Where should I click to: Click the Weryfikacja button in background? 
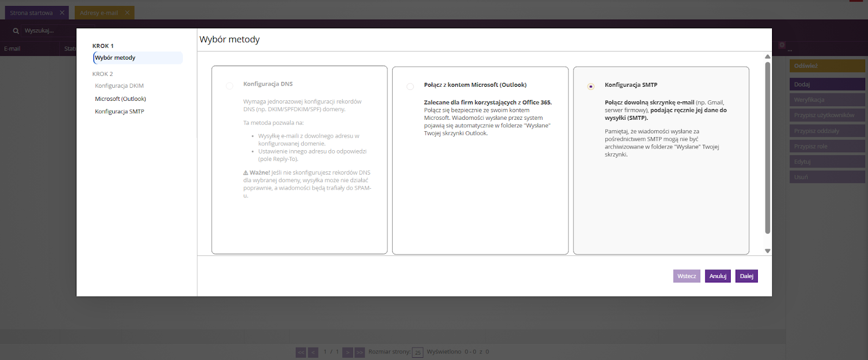point(827,100)
